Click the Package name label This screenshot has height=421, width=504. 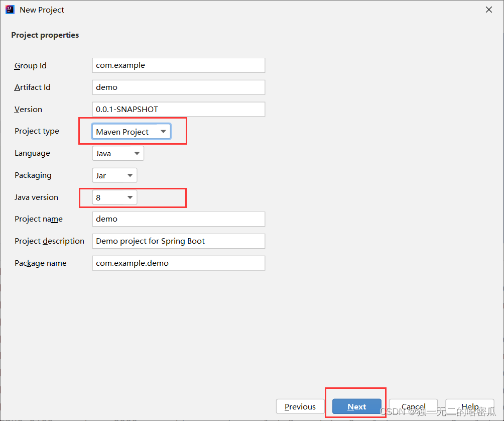tap(41, 263)
